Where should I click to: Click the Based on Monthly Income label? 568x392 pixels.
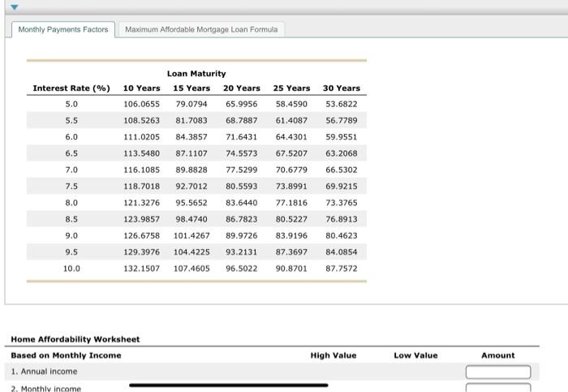click(67, 355)
